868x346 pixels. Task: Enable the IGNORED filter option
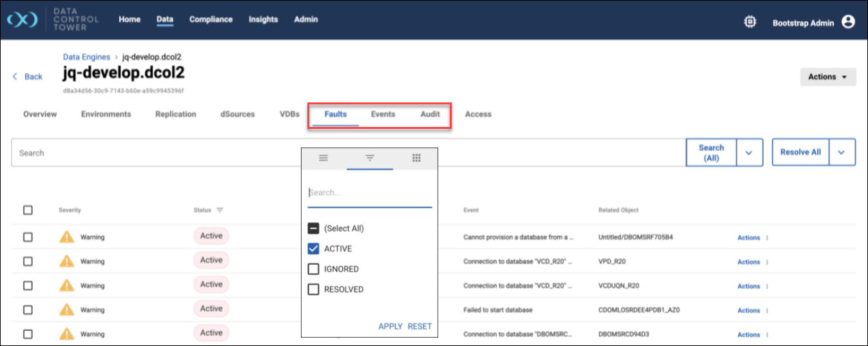314,269
